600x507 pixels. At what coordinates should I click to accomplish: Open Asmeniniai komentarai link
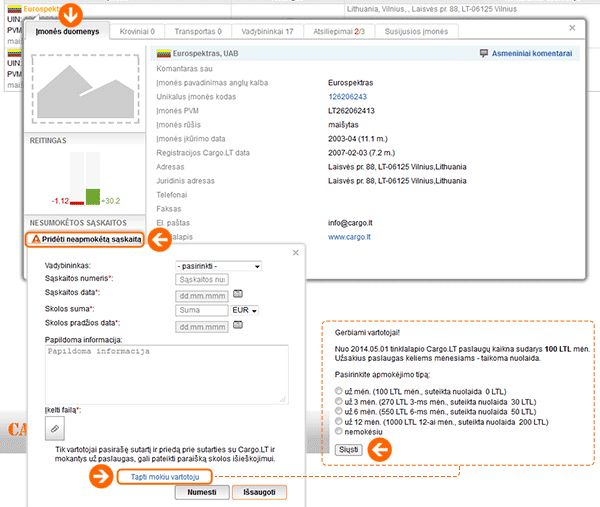click(x=532, y=54)
